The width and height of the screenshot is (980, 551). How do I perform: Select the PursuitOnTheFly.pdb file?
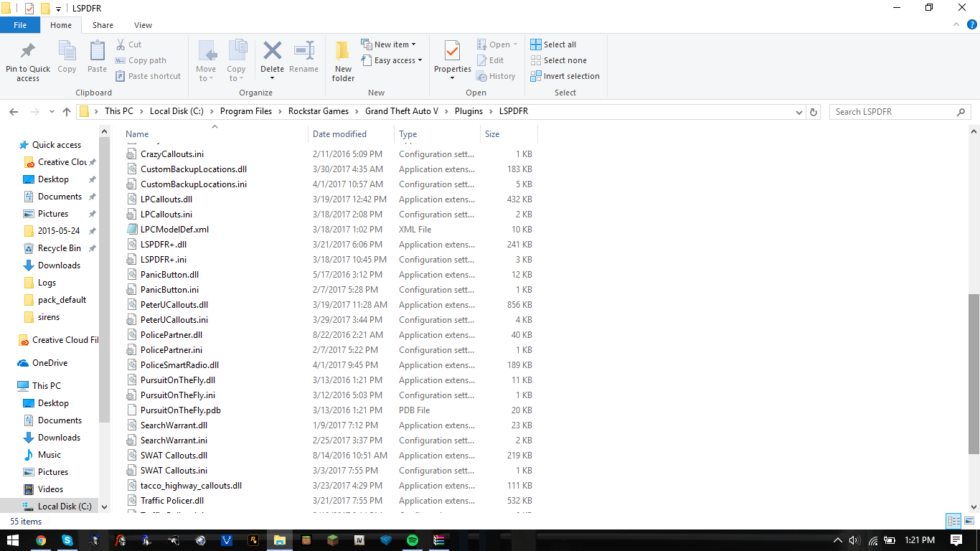pos(180,410)
